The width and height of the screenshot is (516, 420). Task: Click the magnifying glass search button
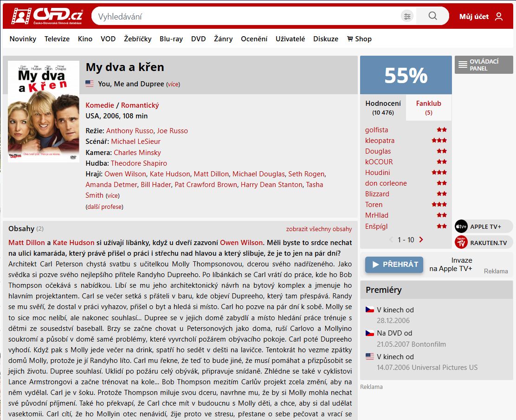tap(432, 16)
